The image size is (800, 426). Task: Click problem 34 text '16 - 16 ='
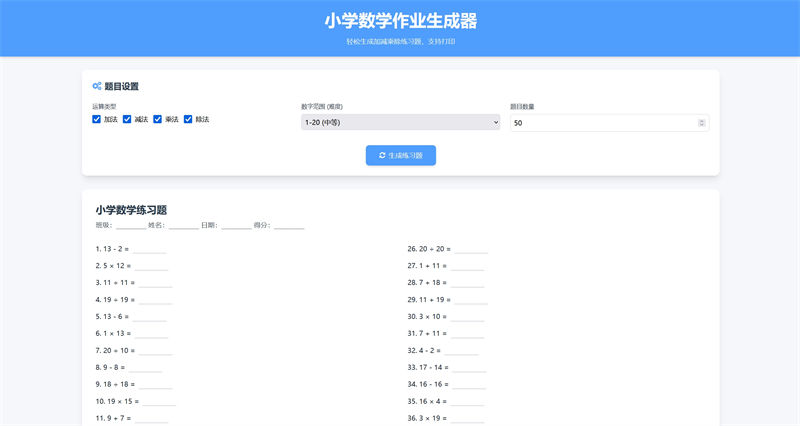(x=434, y=384)
